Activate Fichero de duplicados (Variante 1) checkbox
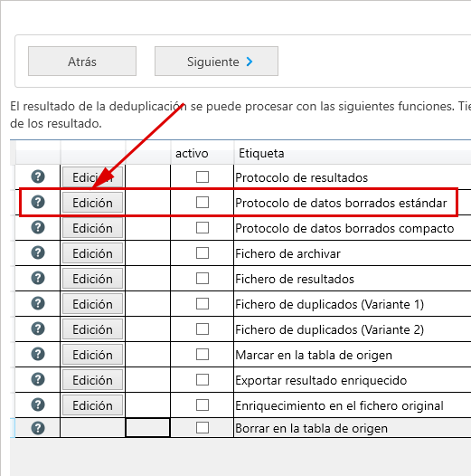Screen dimensions: 471x476 tap(203, 303)
